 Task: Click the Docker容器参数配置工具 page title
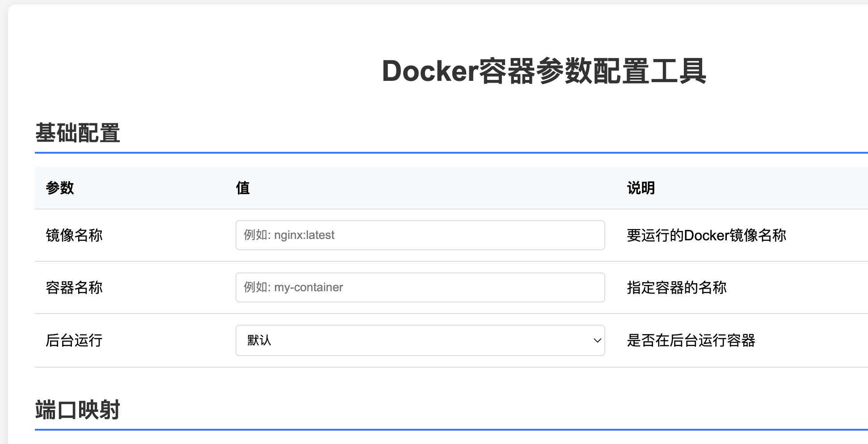click(x=544, y=71)
